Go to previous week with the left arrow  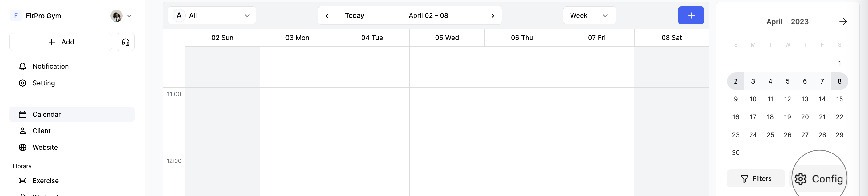[327, 15]
